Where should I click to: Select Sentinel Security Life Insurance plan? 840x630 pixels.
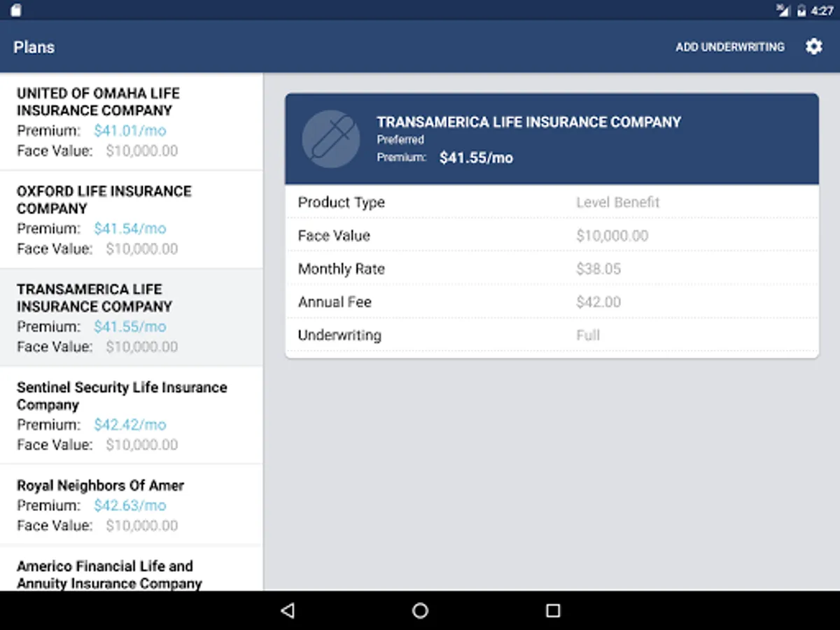point(132,415)
